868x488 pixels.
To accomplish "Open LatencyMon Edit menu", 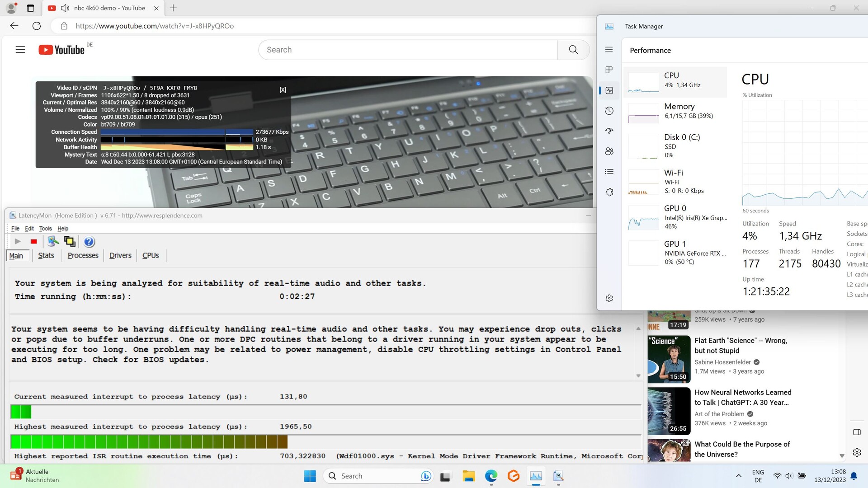I will (29, 229).
